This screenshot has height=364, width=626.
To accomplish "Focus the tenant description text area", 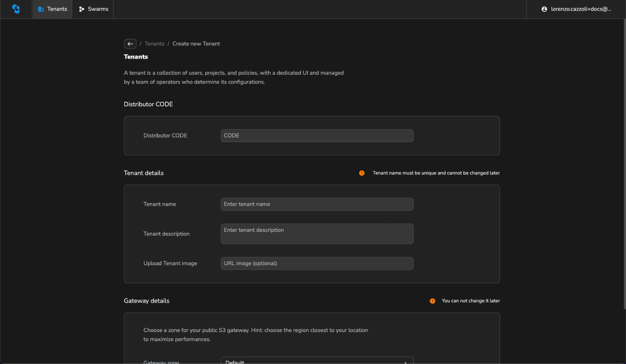I will click(x=317, y=234).
